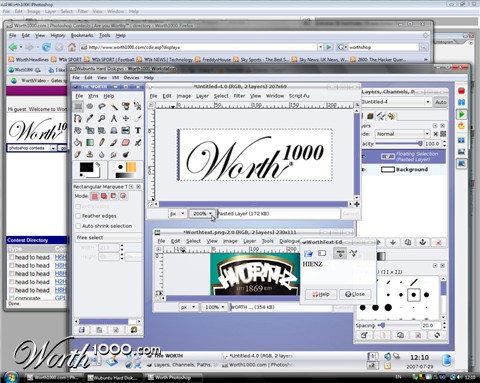Click Close button in WorthText Editor
This screenshot has height=383, width=480.
click(x=355, y=294)
